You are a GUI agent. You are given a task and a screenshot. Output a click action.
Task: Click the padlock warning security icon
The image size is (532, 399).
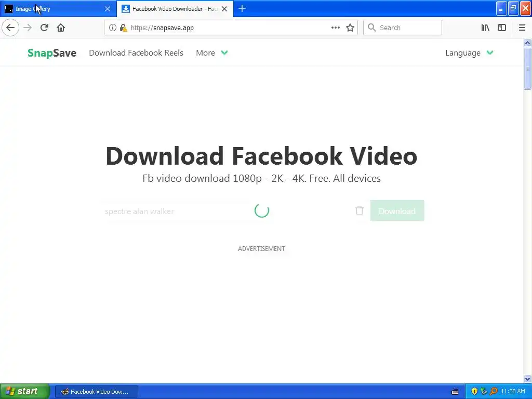tap(124, 28)
